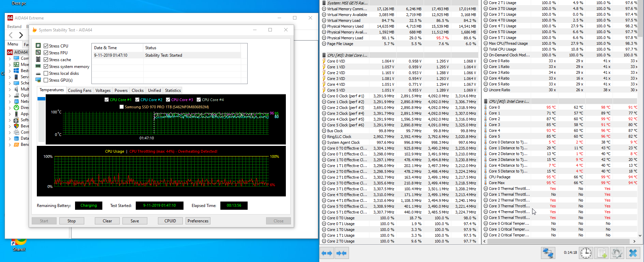The image size is (644, 262).
Task: Expand the Software node arrow in AIDA64 tree
Action: 10,120
